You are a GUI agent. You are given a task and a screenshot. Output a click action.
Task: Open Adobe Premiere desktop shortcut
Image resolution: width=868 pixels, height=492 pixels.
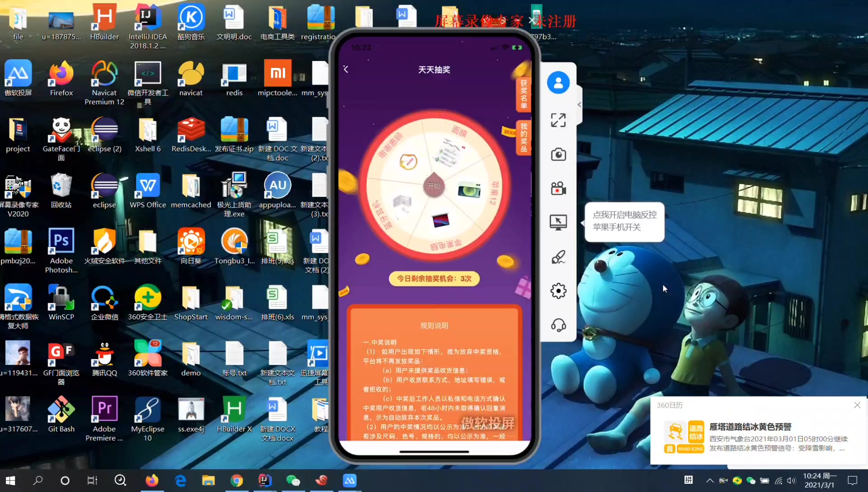pyautogui.click(x=104, y=419)
